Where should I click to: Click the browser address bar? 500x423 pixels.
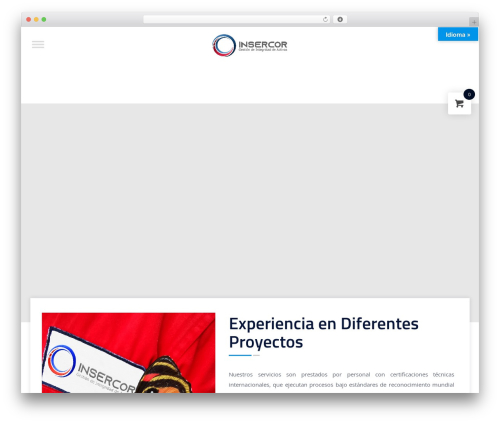coord(236,20)
